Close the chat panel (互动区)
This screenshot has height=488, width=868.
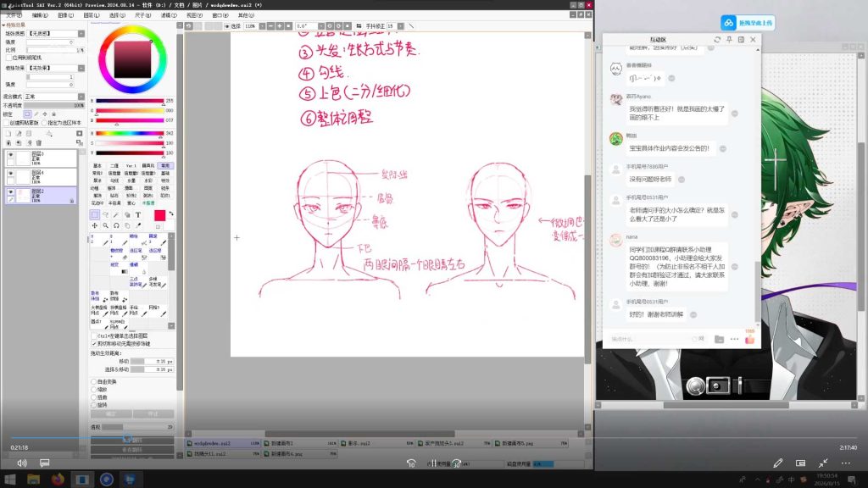coord(753,39)
